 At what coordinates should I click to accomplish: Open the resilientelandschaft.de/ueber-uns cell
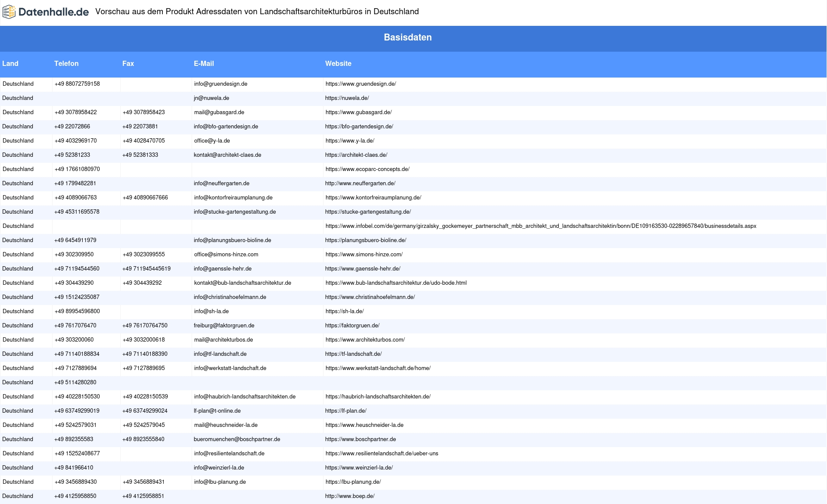click(x=382, y=454)
